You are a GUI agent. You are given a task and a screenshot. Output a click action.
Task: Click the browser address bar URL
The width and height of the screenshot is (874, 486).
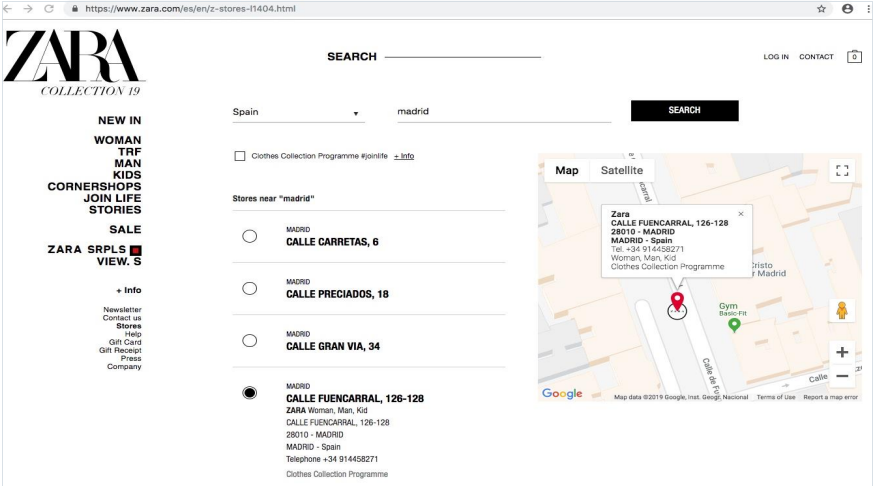click(x=191, y=9)
